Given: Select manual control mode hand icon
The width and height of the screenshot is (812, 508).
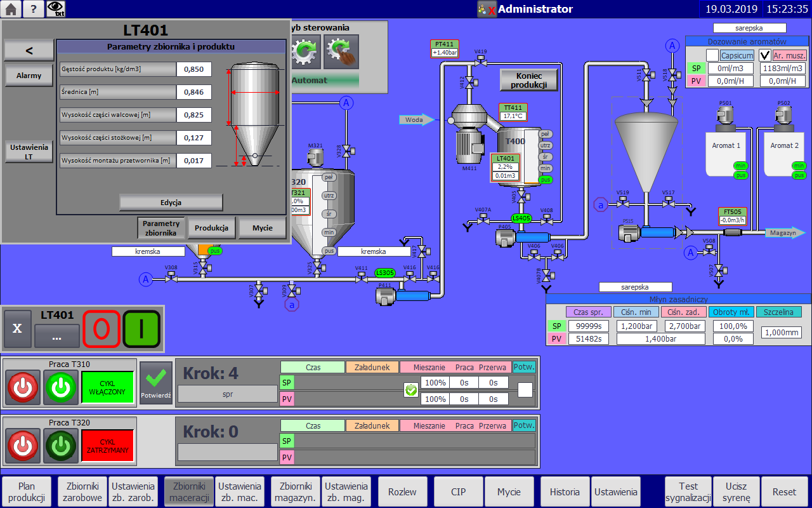Looking at the screenshot, I should pos(341,52).
